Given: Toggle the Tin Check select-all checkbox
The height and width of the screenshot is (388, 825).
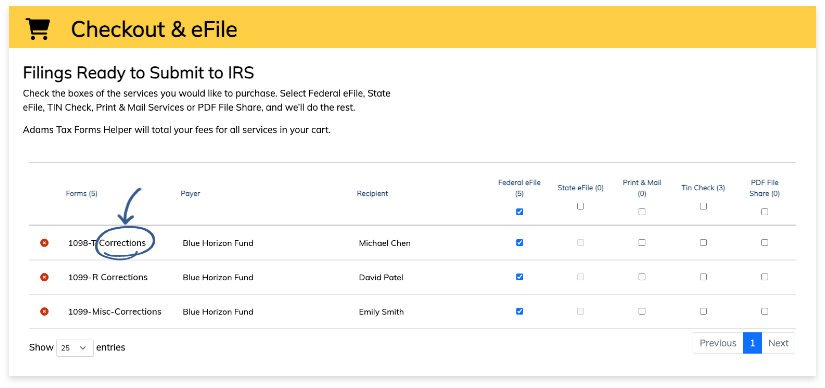Looking at the screenshot, I should [703, 206].
